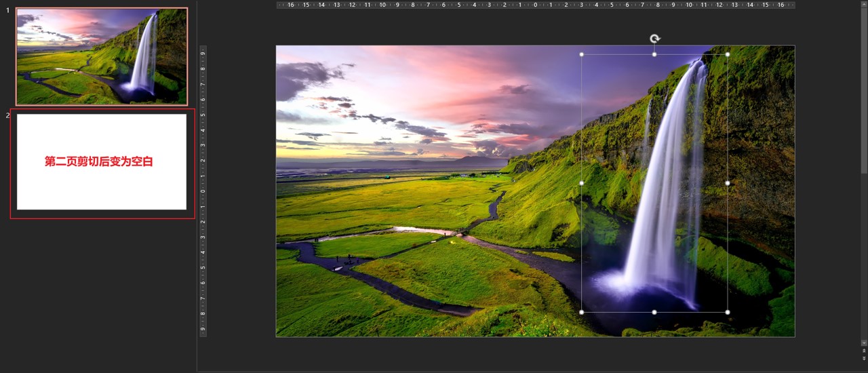The height and width of the screenshot is (373, 868).
Task: Go to next slide using double-down arrow
Action: click(864, 358)
